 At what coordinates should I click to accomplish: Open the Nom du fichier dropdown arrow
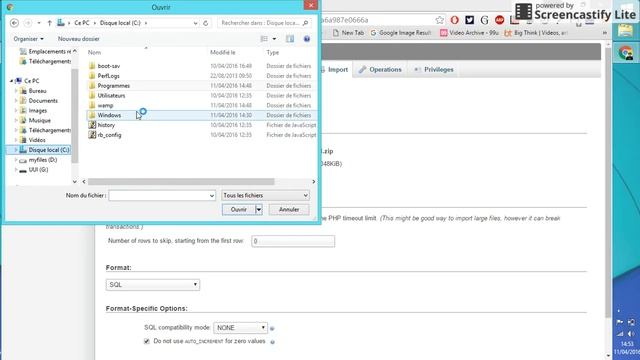point(212,196)
